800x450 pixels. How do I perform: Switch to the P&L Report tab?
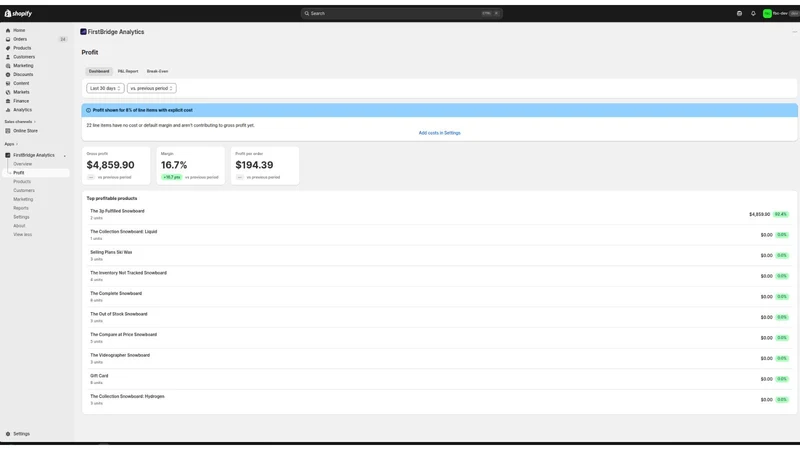[x=128, y=71]
